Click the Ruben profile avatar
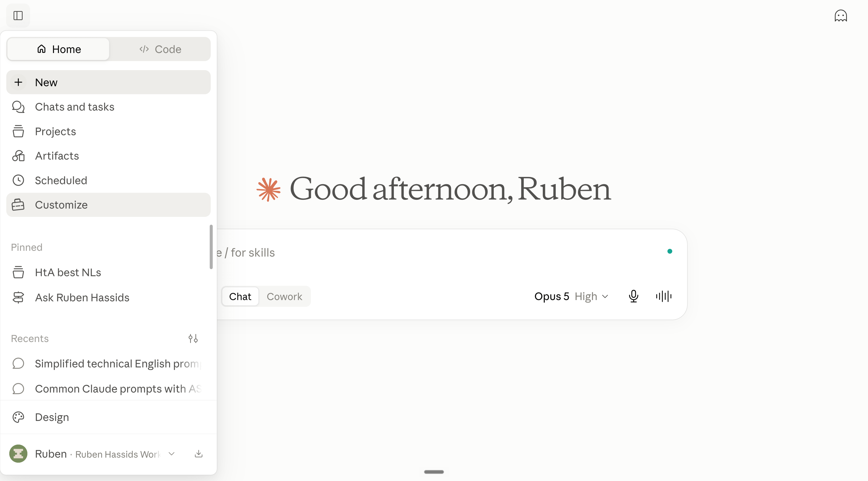Screen dimensions: 868x481 point(18,454)
